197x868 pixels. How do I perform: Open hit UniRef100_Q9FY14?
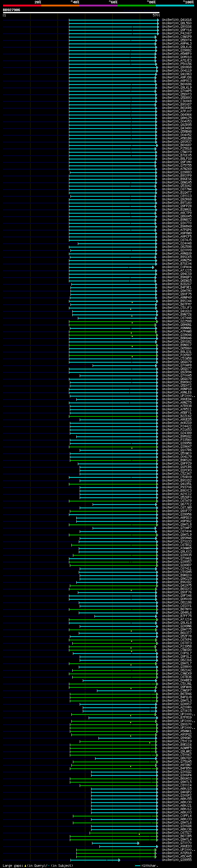(x=177, y=30)
